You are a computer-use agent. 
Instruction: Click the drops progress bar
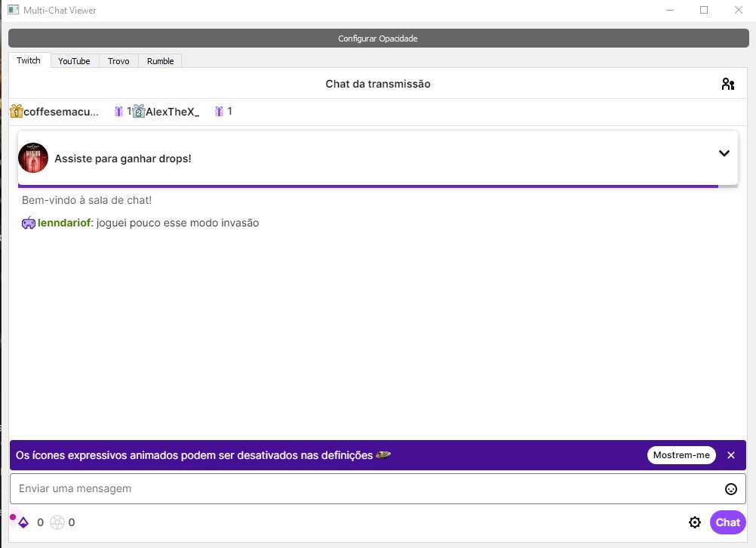click(x=377, y=186)
